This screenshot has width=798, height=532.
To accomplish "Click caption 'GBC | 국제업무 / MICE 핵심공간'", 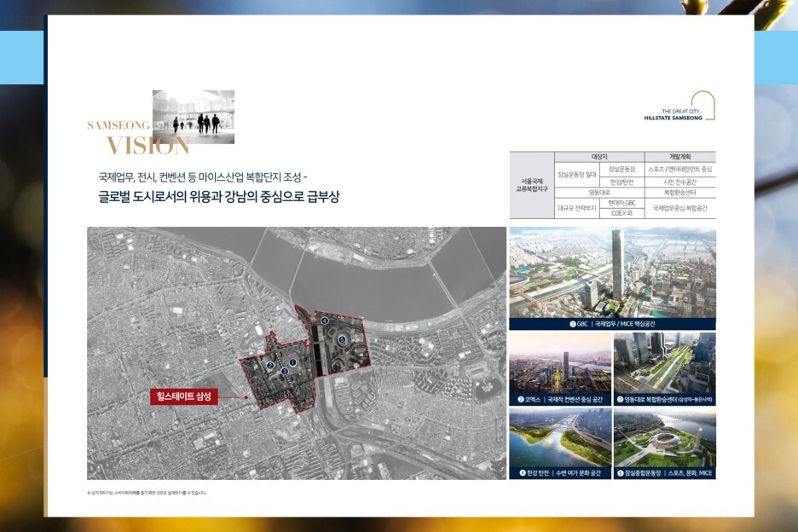I will point(612,324).
